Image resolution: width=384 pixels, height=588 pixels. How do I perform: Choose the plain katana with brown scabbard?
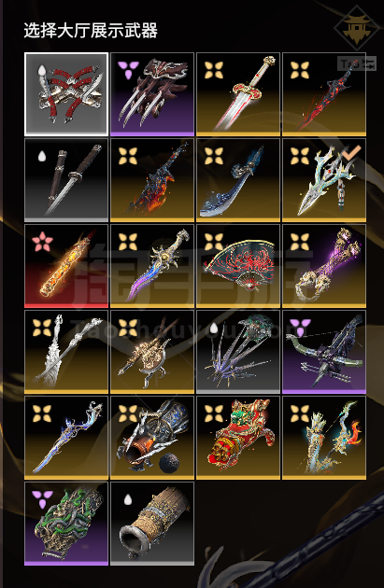[66, 180]
